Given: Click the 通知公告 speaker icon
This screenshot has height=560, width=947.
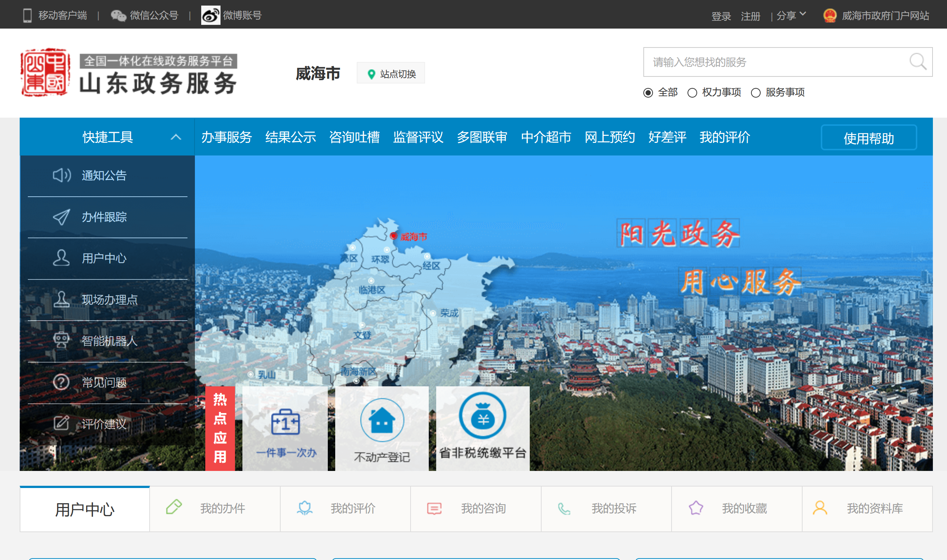Looking at the screenshot, I should (x=61, y=175).
